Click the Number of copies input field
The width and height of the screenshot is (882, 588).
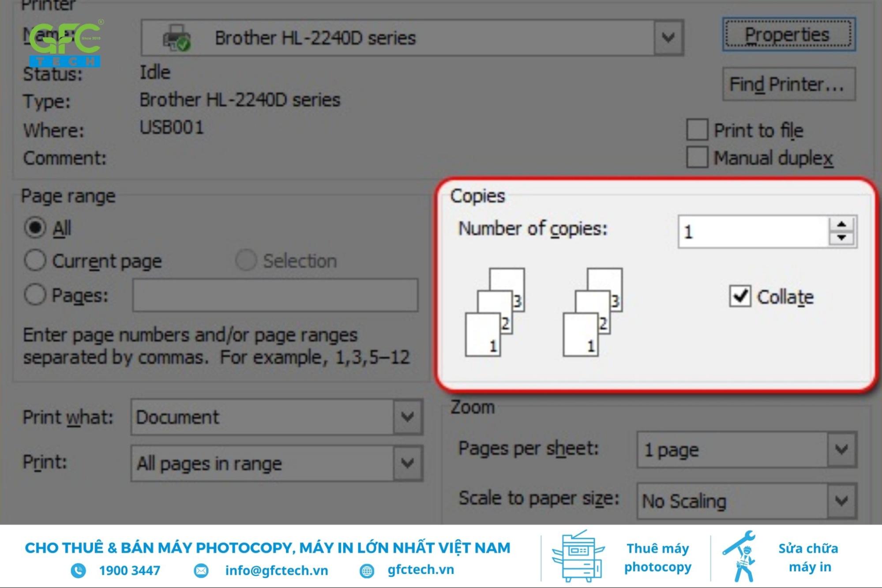[754, 232]
